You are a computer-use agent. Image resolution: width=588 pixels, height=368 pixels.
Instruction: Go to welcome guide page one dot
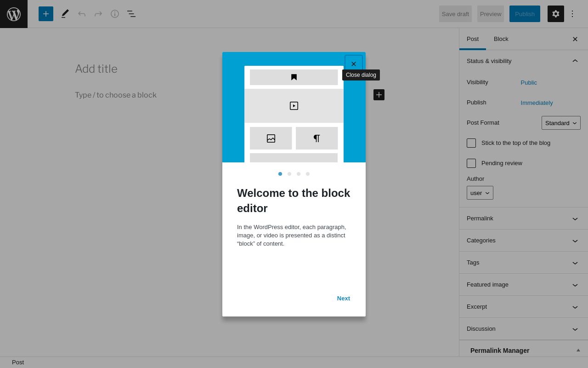280,174
